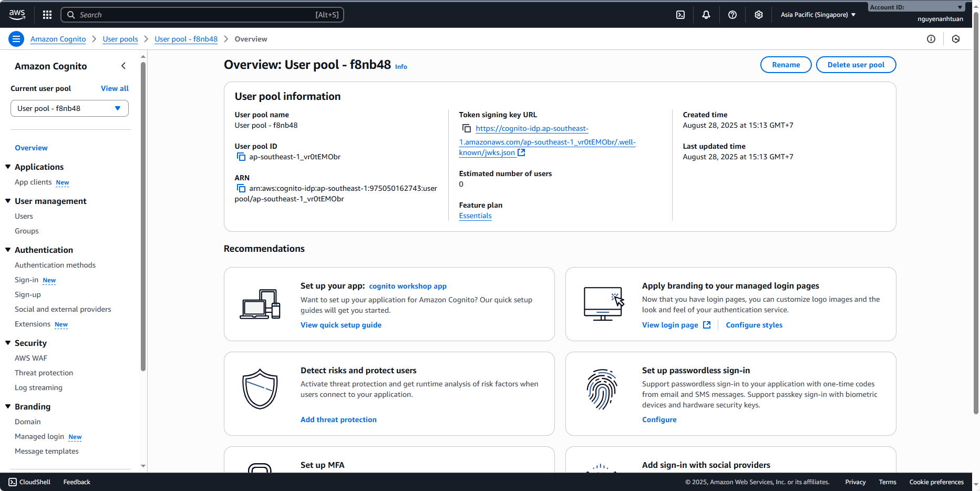Image resolution: width=980 pixels, height=491 pixels.
Task: Open the View quick setup guide link
Action: [x=341, y=325]
